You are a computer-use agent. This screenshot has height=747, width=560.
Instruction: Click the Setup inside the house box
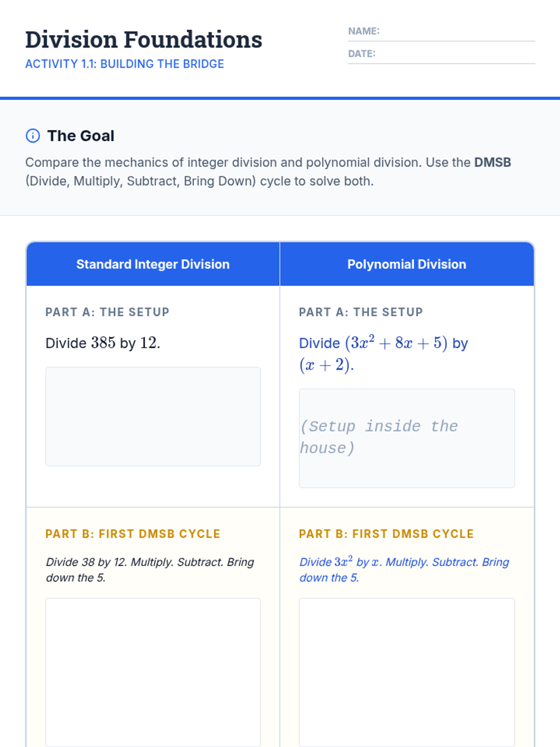coord(406,438)
